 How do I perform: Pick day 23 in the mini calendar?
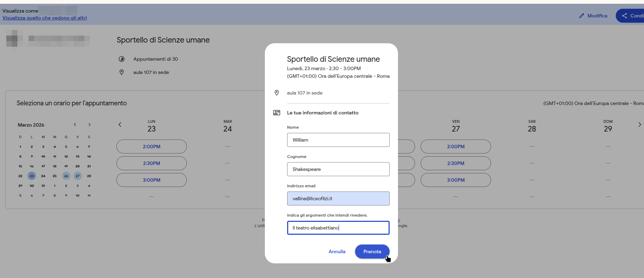32,176
